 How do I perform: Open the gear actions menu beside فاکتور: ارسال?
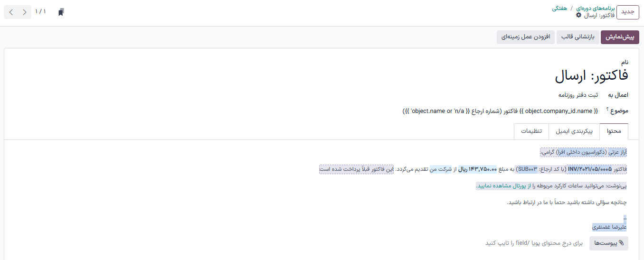tap(578, 15)
